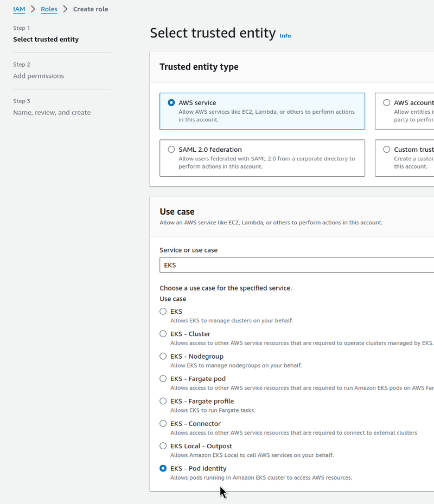
Task: Select the plain EKS use case
Action: coord(163,312)
